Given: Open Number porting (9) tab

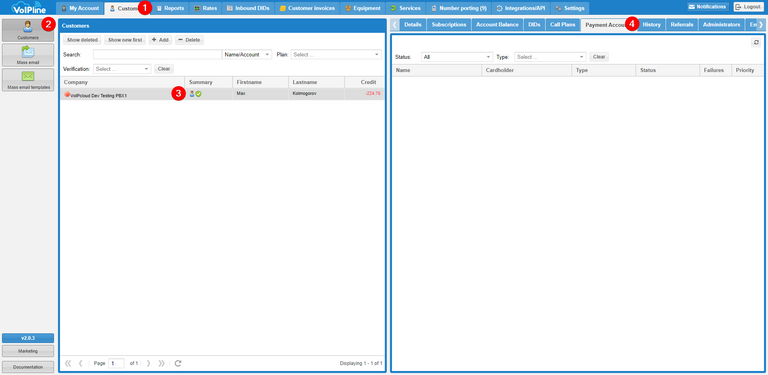Looking at the screenshot, I should coord(458,8).
